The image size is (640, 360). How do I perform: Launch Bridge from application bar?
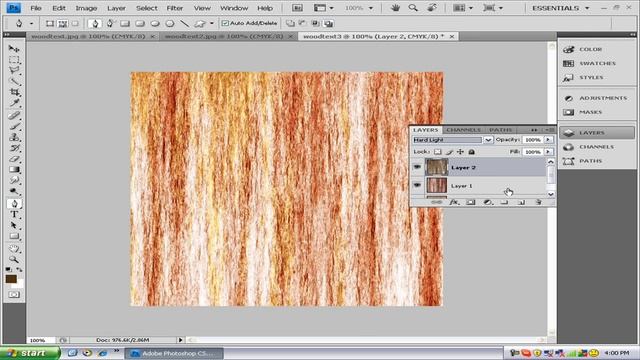click(x=298, y=8)
